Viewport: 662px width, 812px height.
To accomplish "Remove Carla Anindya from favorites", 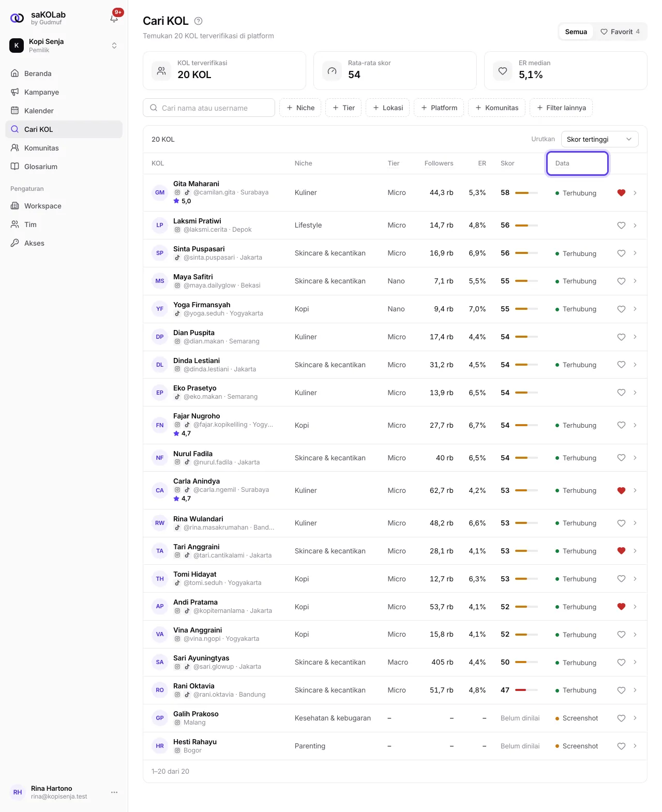I will [x=621, y=490].
